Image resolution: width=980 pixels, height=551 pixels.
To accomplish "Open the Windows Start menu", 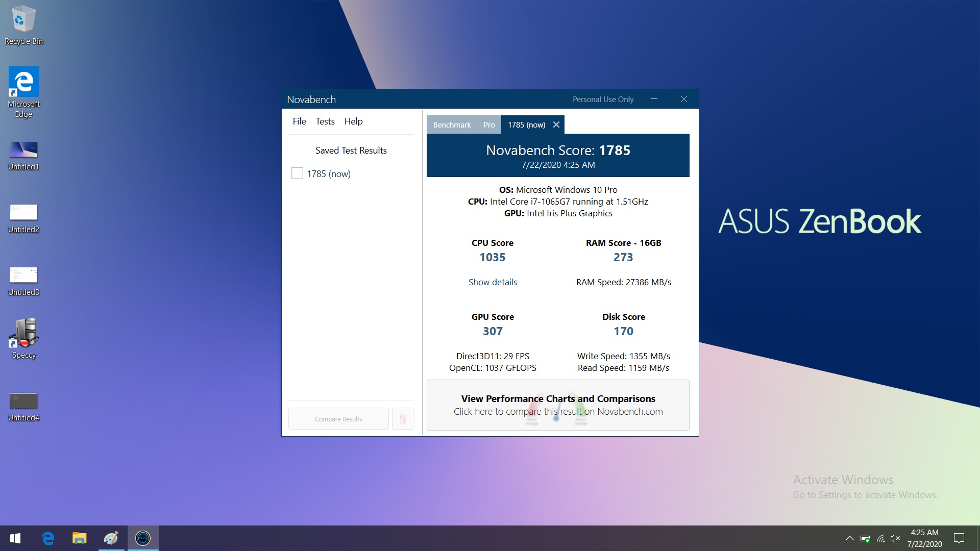I will [15, 538].
